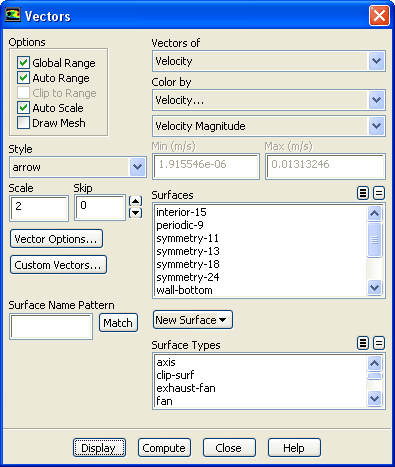Screen dimensions: 395x467
Task: Select all surface types using the list icon
Action: (363, 343)
